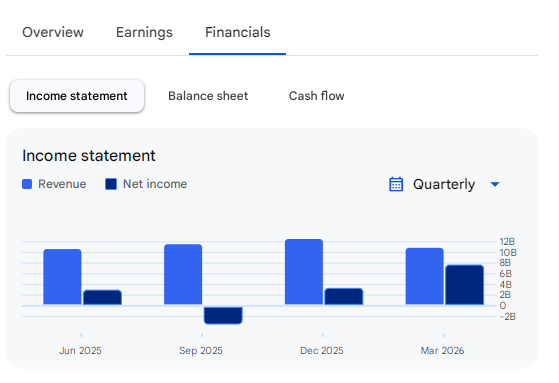Click the Jun 2025 axis label

[x=80, y=351]
